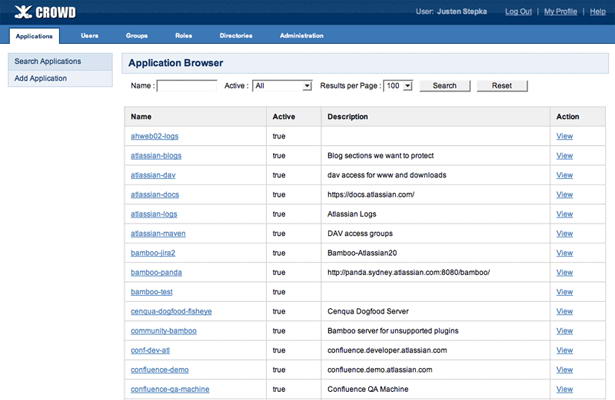Click the Name search input field
The image size is (615, 400).
[187, 86]
